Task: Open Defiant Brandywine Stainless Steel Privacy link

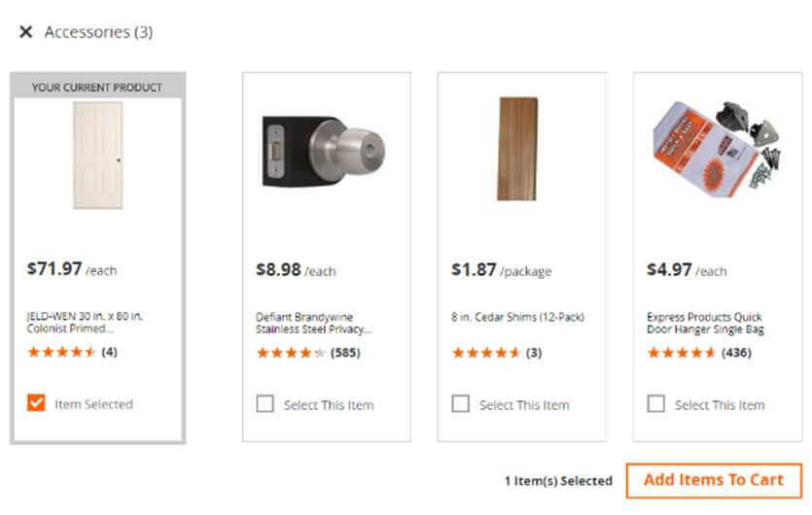Action: (313, 323)
